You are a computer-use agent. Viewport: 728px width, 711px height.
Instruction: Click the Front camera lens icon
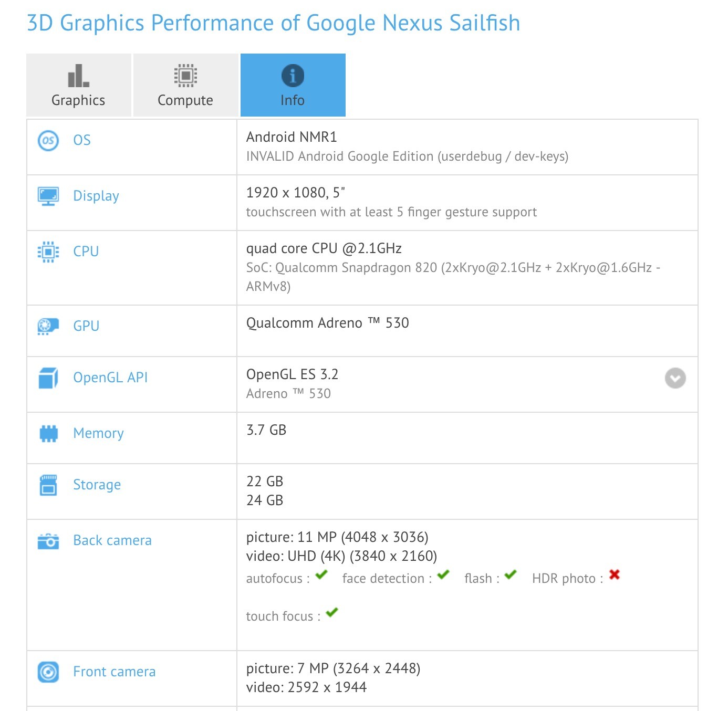pyautogui.click(x=48, y=671)
